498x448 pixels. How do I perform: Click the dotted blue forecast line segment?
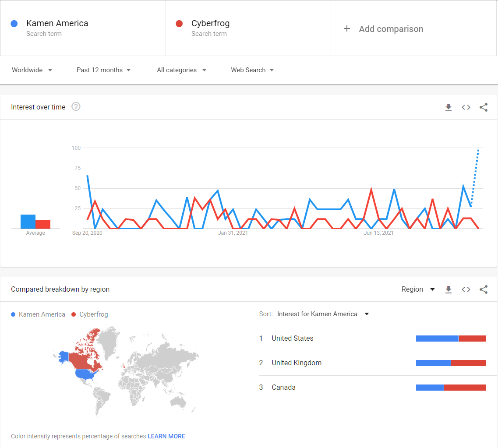[x=475, y=178]
